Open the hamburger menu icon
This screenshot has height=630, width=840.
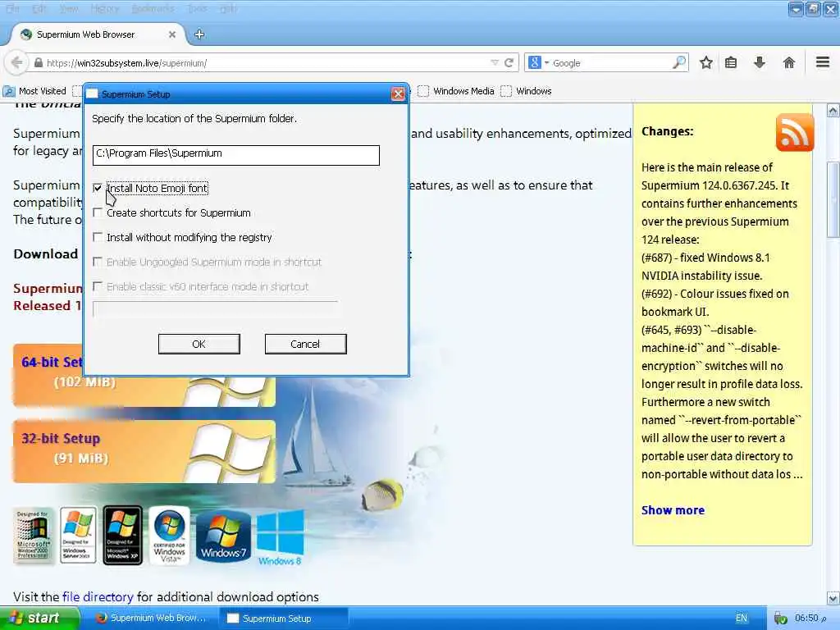pos(823,62)
